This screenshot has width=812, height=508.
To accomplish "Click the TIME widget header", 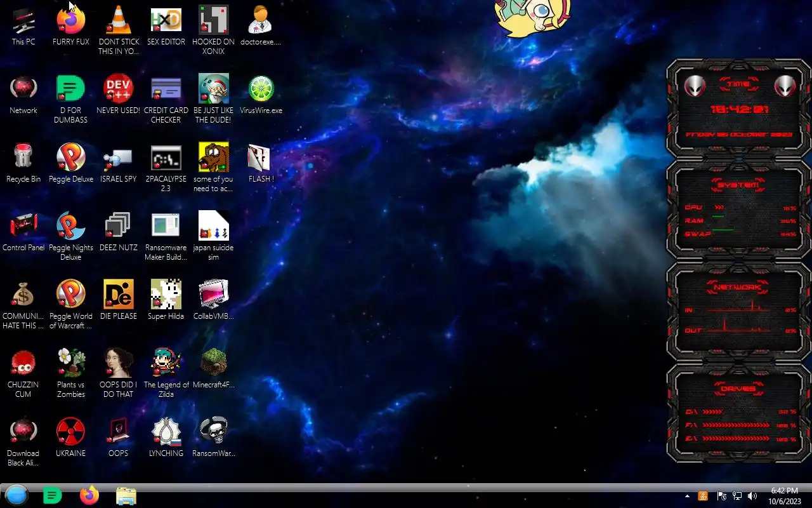I will pyautogui.click(x=739, y=84).
